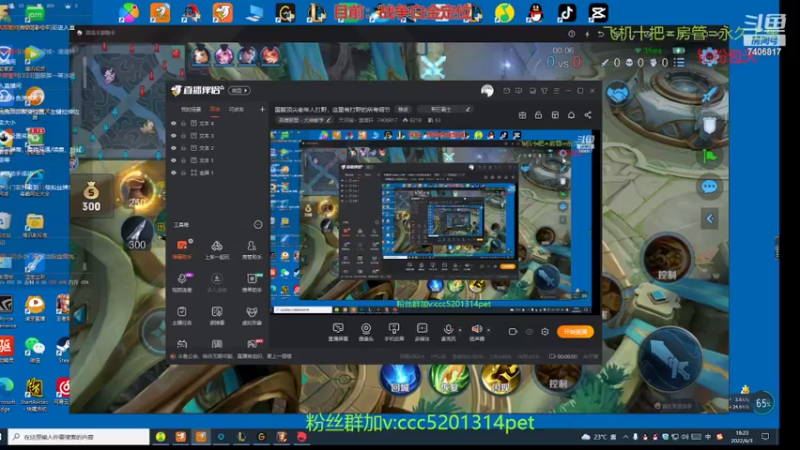Toggle visibility eye of layer 文本 4

tap(173, 123)
